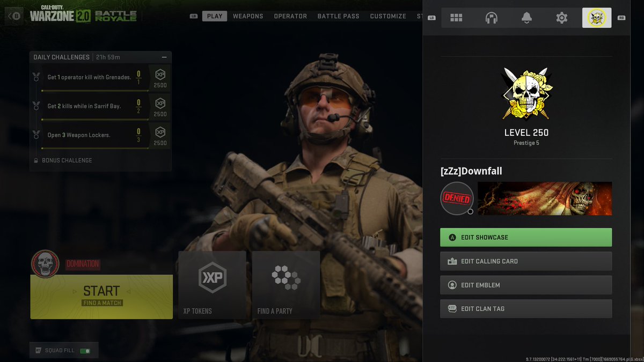Click the BONUS CHALLENGE label
Screen dimensions: 644x362
(67, 160)
